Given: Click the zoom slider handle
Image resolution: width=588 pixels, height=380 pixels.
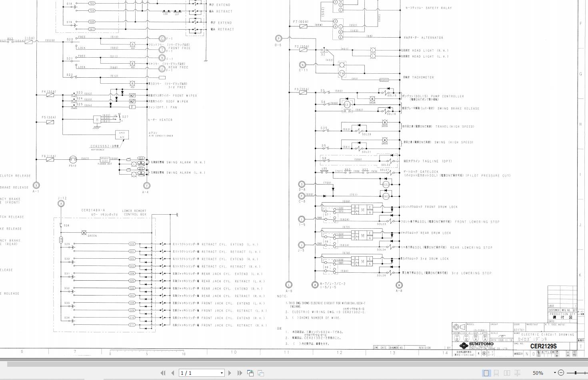Looking at the screenshot, I should tap(576, 373).
